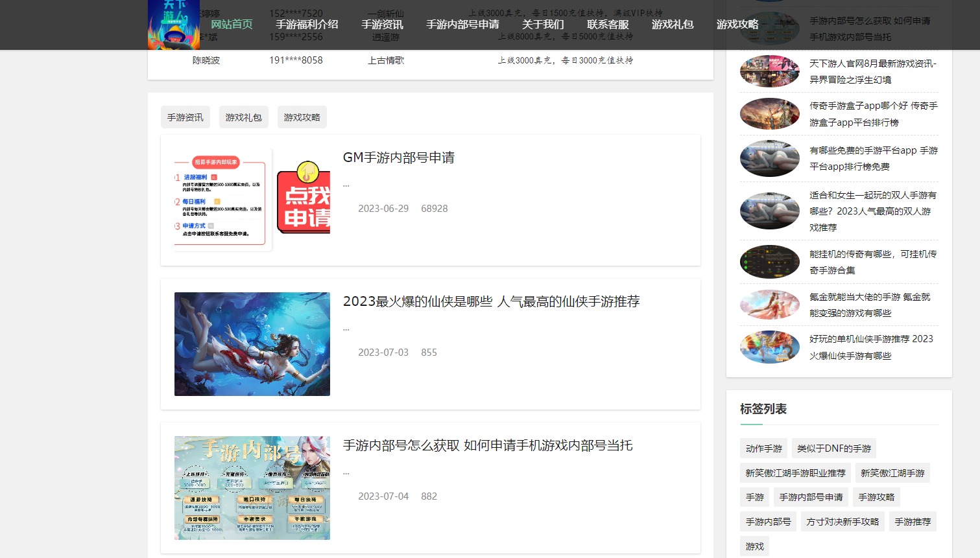The height and width of the screenshot is (558, 980).
Task: Select the 手游内部号 tag
Action: [x=768, y=522]
